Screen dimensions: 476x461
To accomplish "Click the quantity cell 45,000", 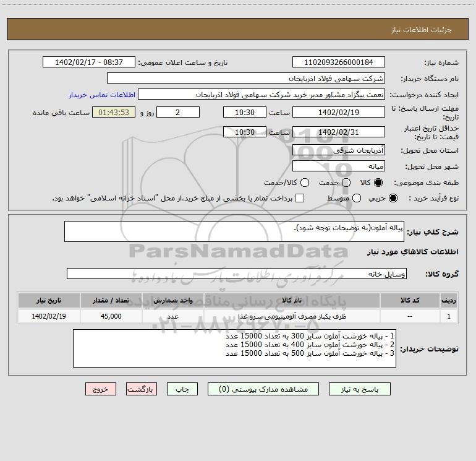I will (111, 316).
